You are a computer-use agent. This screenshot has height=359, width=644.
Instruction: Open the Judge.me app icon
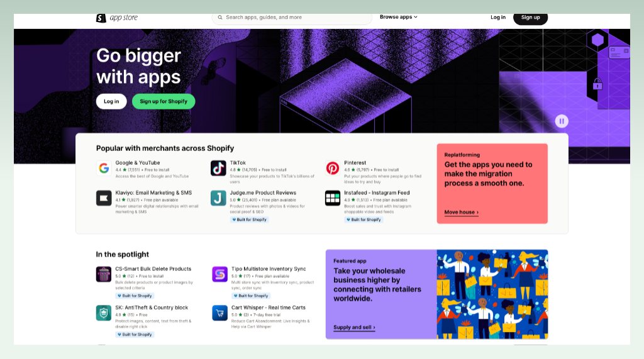pos(218,198)
